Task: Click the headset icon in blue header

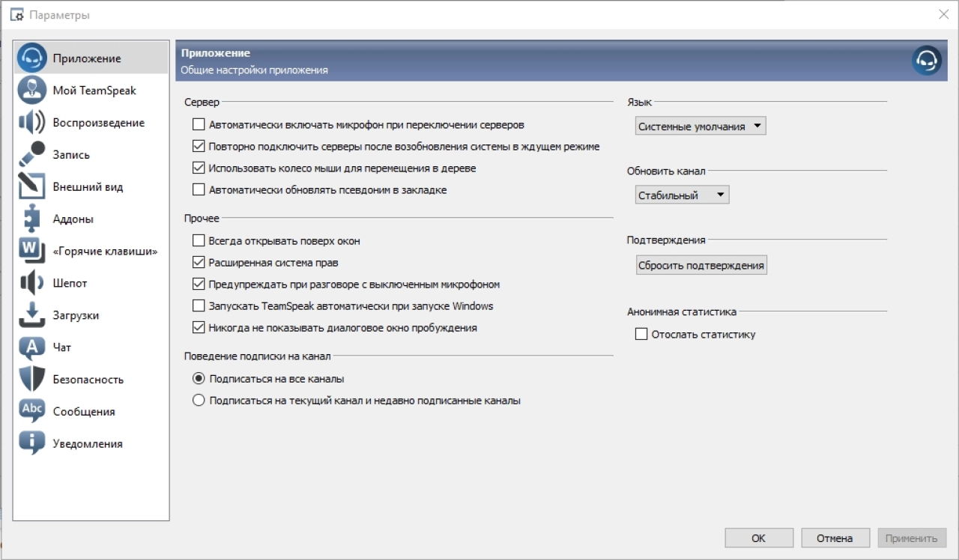Action: pos(927,61)
